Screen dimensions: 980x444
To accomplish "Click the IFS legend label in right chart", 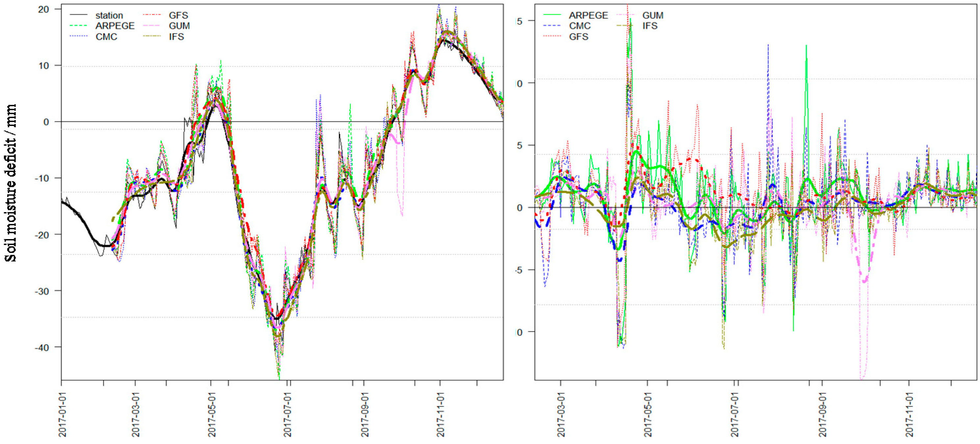I will tap(649, 26).
